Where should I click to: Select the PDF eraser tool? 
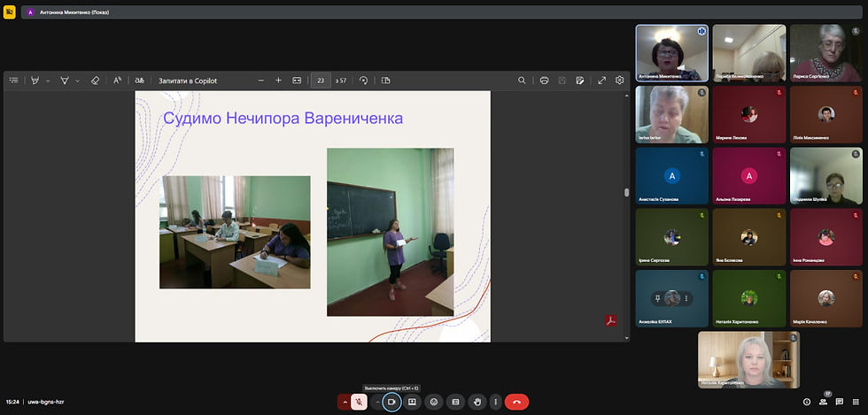pos(95,81)
